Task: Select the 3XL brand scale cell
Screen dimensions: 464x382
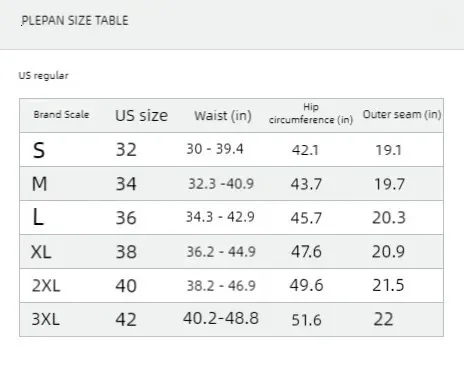Action: point(46,319)
